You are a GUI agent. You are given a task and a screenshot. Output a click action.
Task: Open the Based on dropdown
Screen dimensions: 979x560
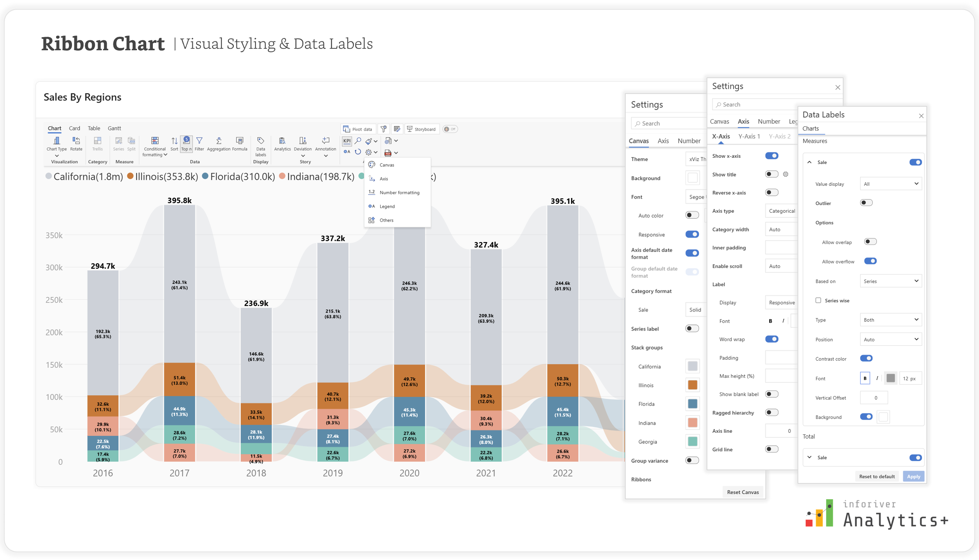point(890,281)
